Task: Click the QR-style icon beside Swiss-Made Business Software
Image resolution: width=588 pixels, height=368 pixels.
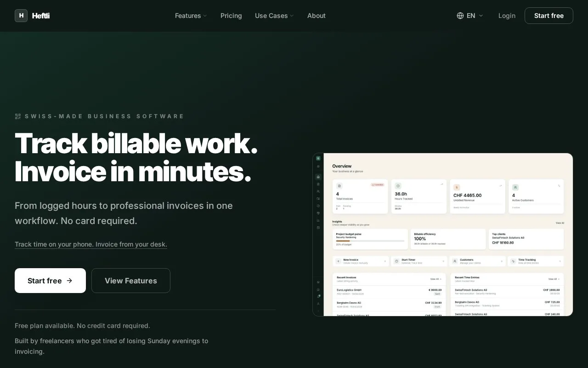Action: (x=18, y=116)
